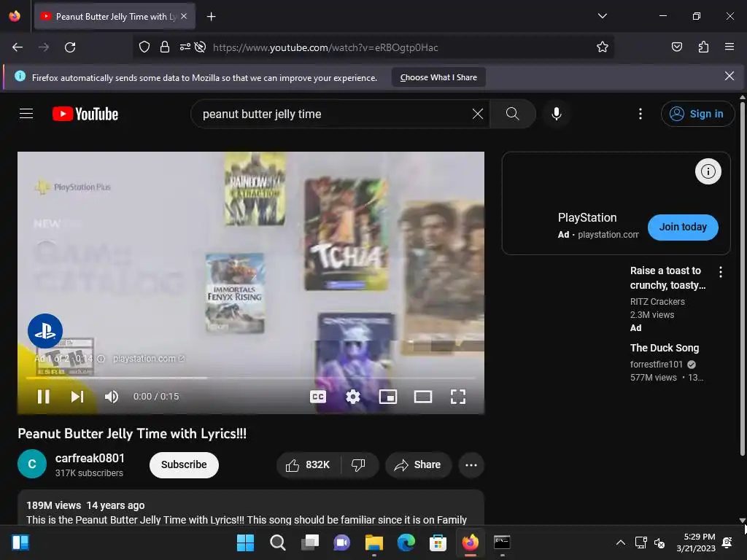Toggle closed captions CC button
This screenshot has width=747, height=560.
[318, 397]
